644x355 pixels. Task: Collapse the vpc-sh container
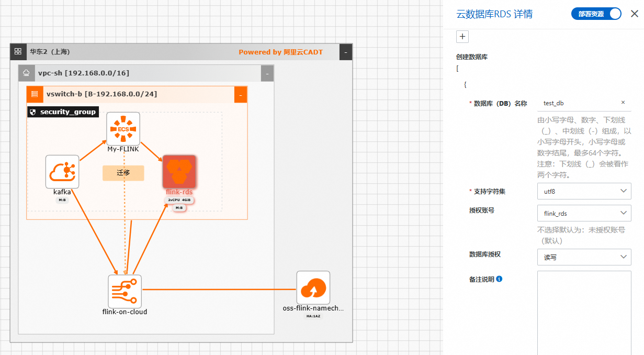267,73
